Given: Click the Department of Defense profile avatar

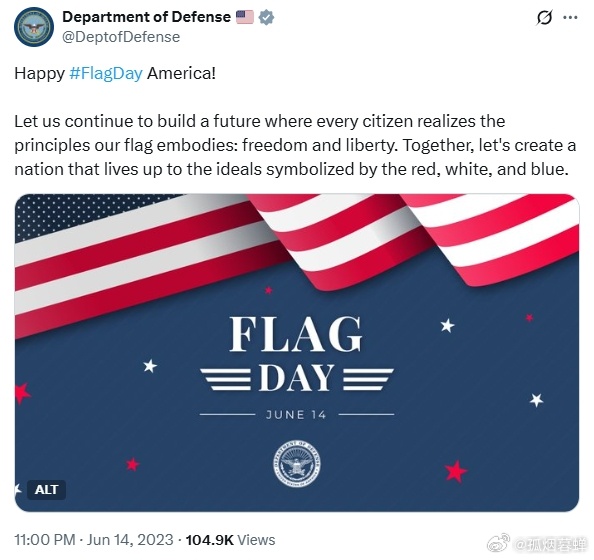Looking at the screenshot, I should pyautogui.click(x=34, y=27).
